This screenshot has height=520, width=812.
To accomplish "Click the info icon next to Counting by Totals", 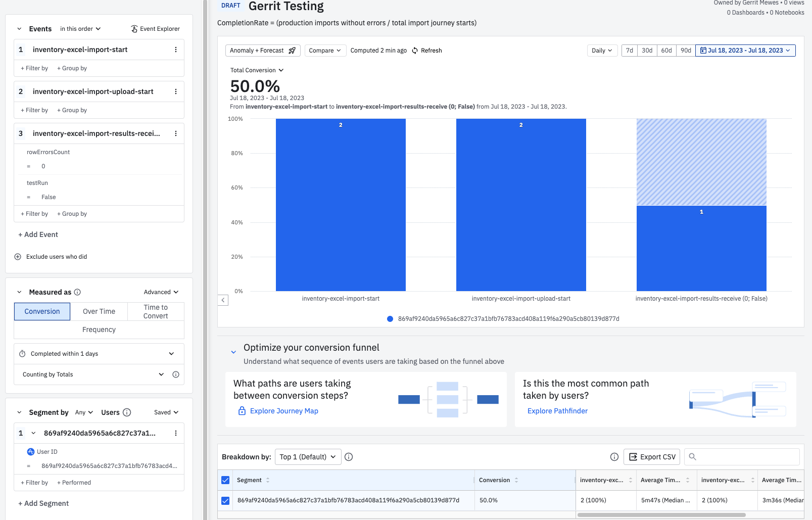I will click(x=176, y=374).
